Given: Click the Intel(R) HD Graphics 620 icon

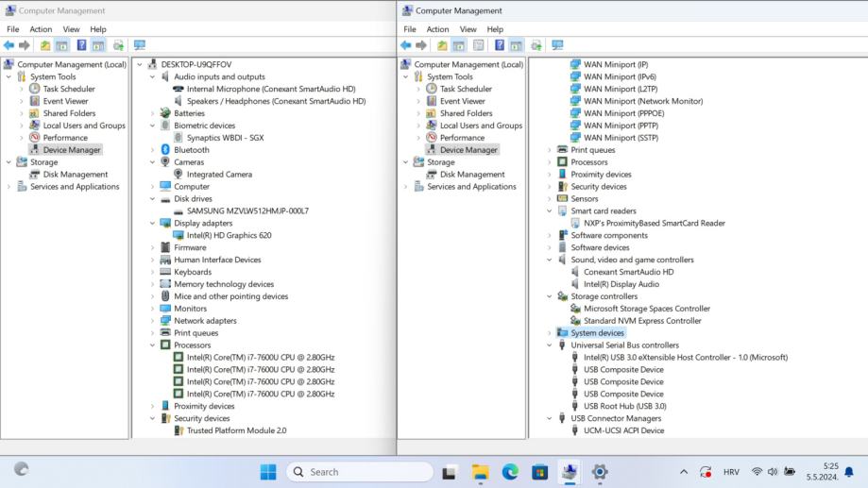Looking at the screenshot, I should (x=179, y=236).
